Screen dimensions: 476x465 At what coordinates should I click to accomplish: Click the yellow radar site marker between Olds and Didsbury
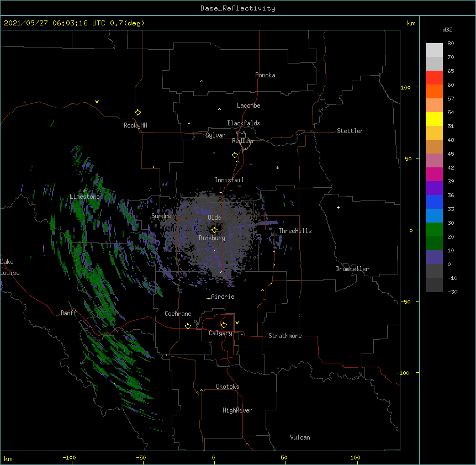pyautogui.click(x=214, y=230)
